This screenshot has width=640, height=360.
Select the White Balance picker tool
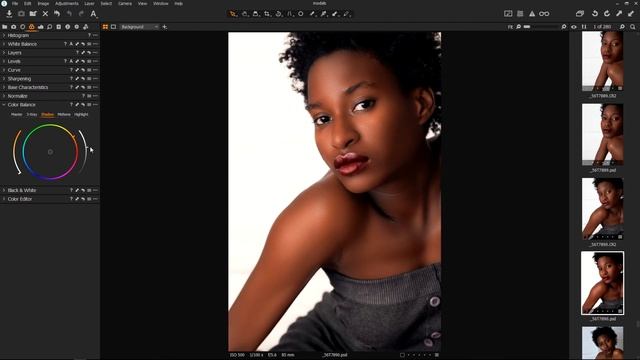[x=324, y=14]
